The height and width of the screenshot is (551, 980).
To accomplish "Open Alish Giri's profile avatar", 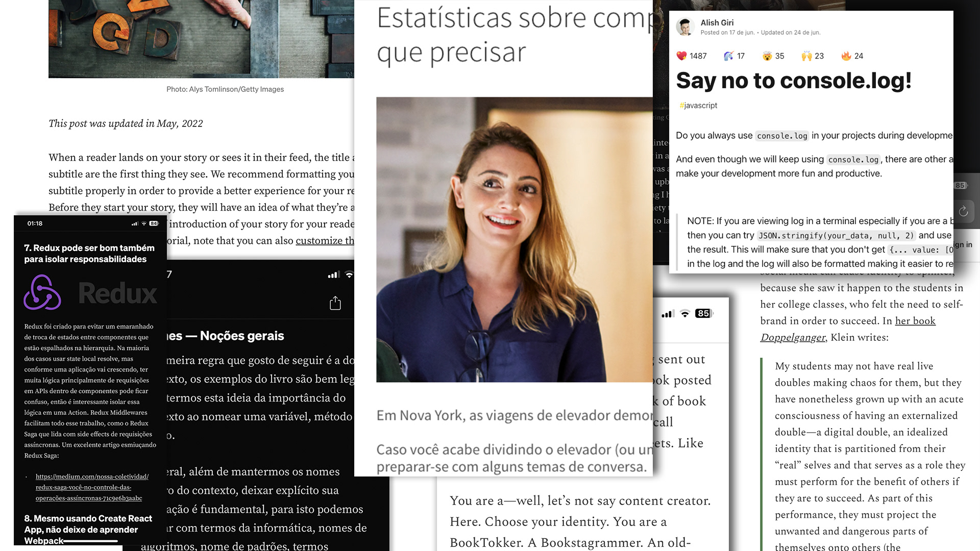I will point(685,27).
